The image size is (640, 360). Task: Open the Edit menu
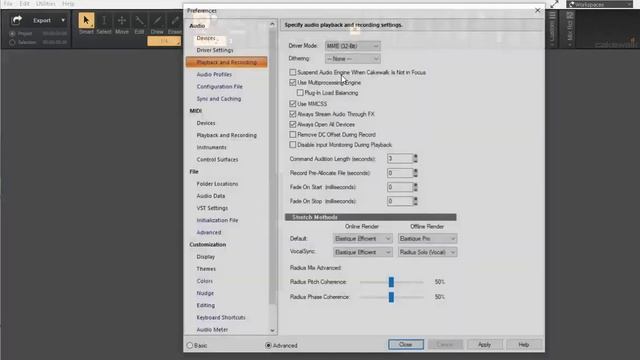click(24, 4)
